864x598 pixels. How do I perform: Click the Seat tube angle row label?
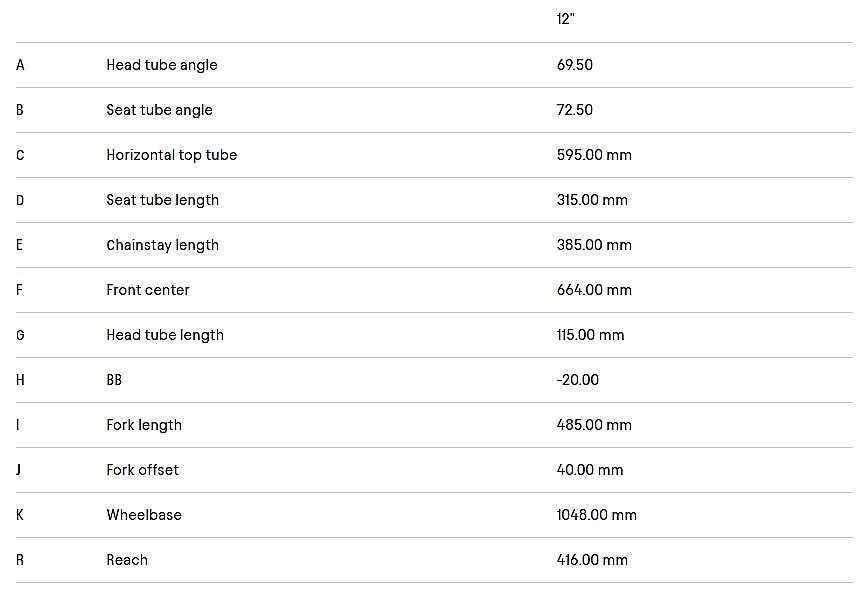[159, 110]
